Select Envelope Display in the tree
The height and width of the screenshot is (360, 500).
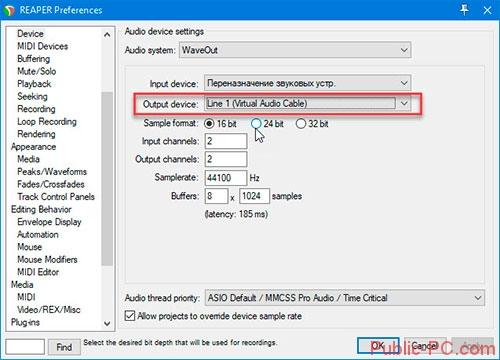point(49,222)
